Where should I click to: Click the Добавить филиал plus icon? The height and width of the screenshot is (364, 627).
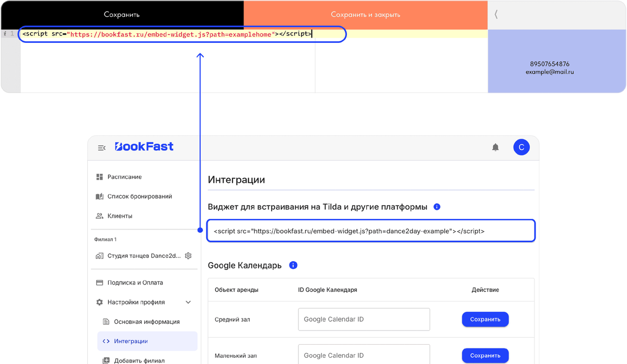106,360
